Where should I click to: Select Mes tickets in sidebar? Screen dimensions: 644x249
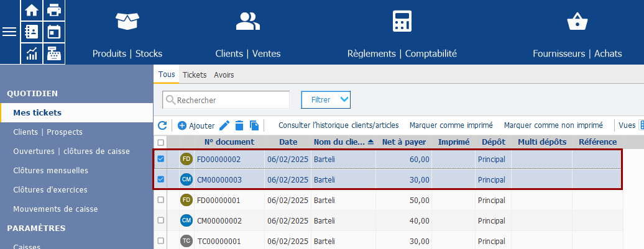(x=77, y=113)
